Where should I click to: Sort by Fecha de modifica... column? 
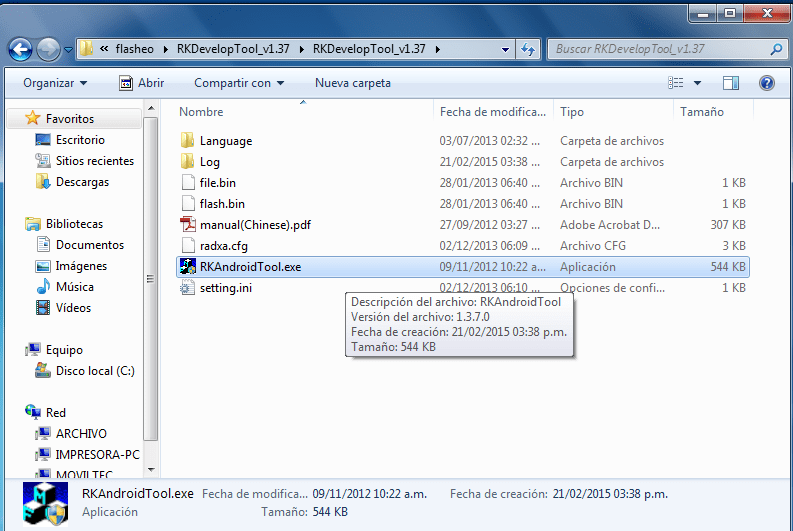pyautogui.click(x=493, y=112)
